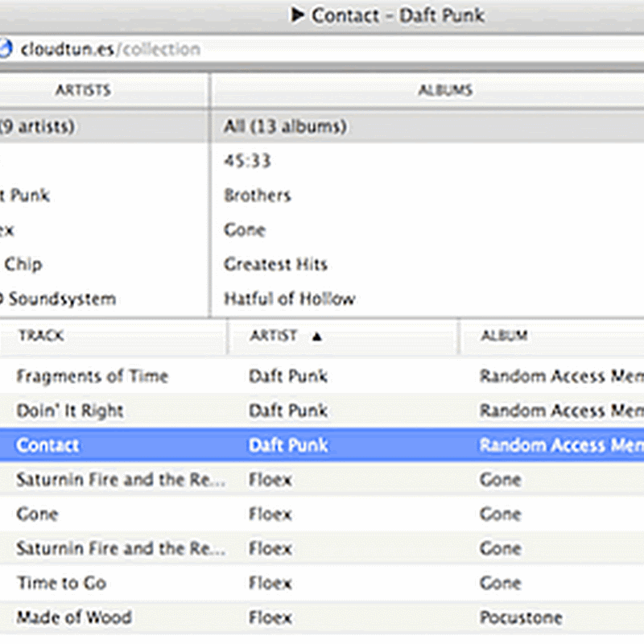Select the Time to Go track
The width and height of the screenshot is (644, 644).
click(x=61, y=583)
